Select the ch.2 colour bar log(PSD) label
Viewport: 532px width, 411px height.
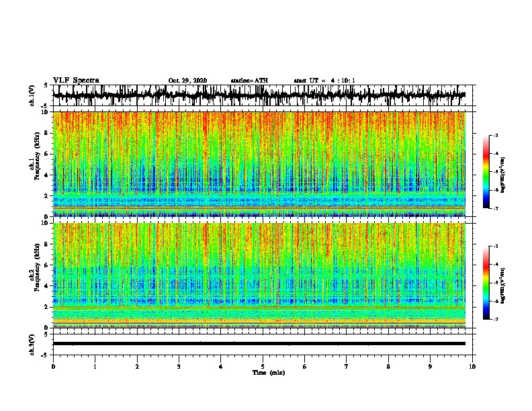tap(503, 285)
